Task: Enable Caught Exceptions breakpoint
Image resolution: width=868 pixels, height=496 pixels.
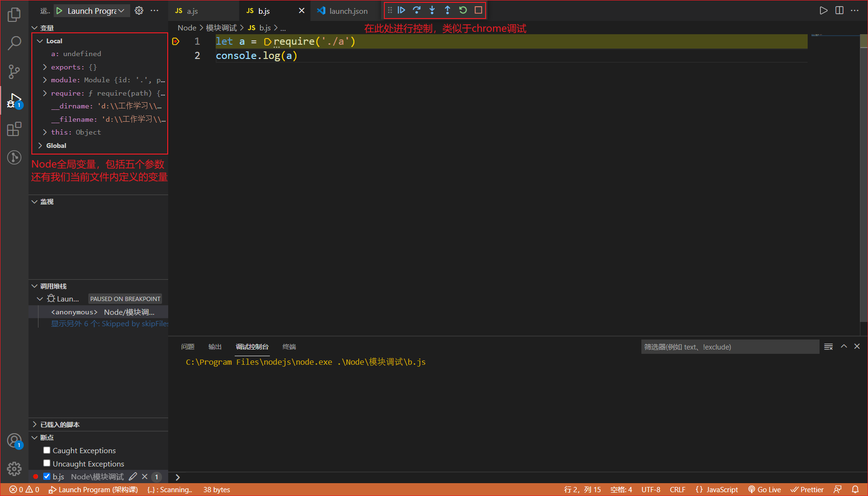Action: [x=47, y=450]
